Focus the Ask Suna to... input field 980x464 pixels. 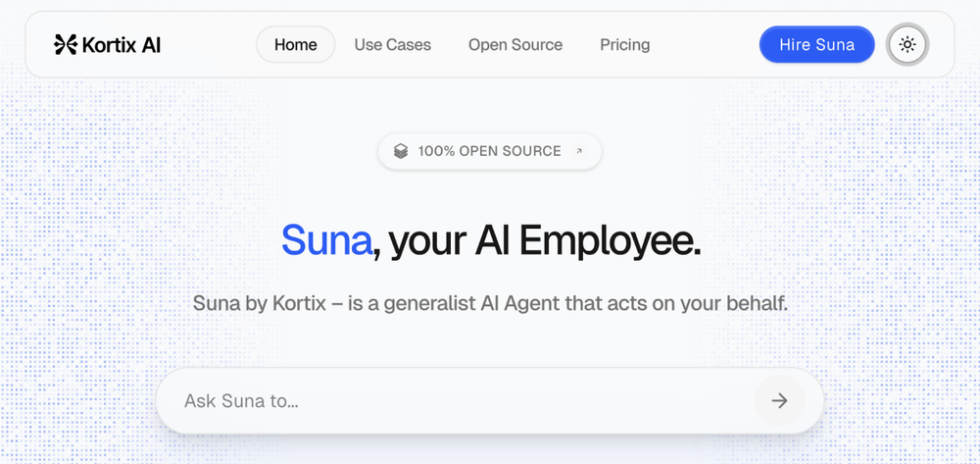coord(455,401)
